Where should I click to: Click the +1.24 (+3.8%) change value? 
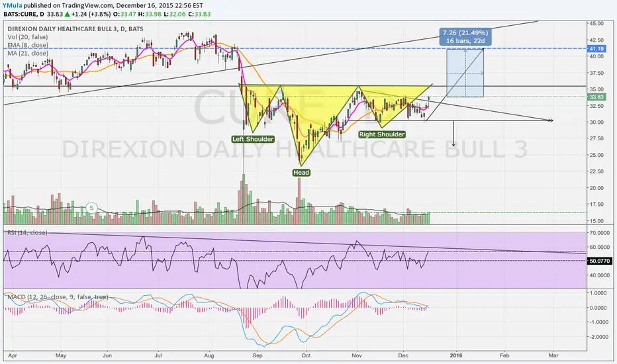coord(91,14)
